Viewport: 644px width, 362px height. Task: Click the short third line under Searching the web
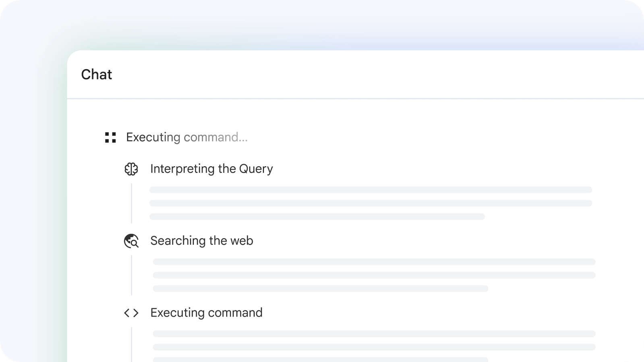tap(321, 288)
